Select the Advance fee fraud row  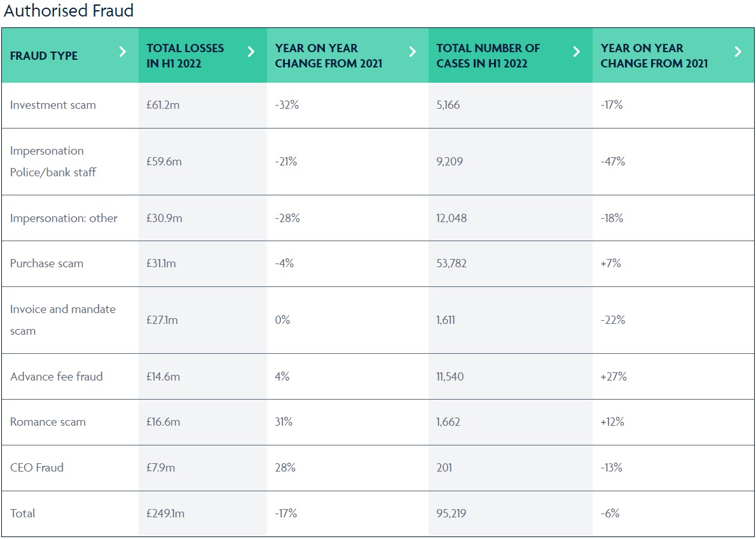tap(56, 377)
